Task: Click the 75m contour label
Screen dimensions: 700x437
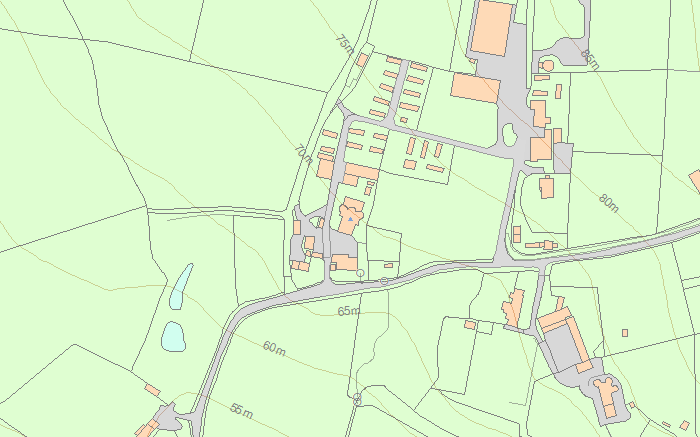Action: (345, 44)
